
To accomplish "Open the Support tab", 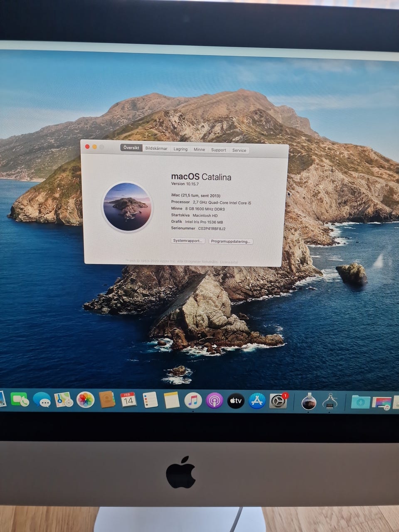I will 218,150.
